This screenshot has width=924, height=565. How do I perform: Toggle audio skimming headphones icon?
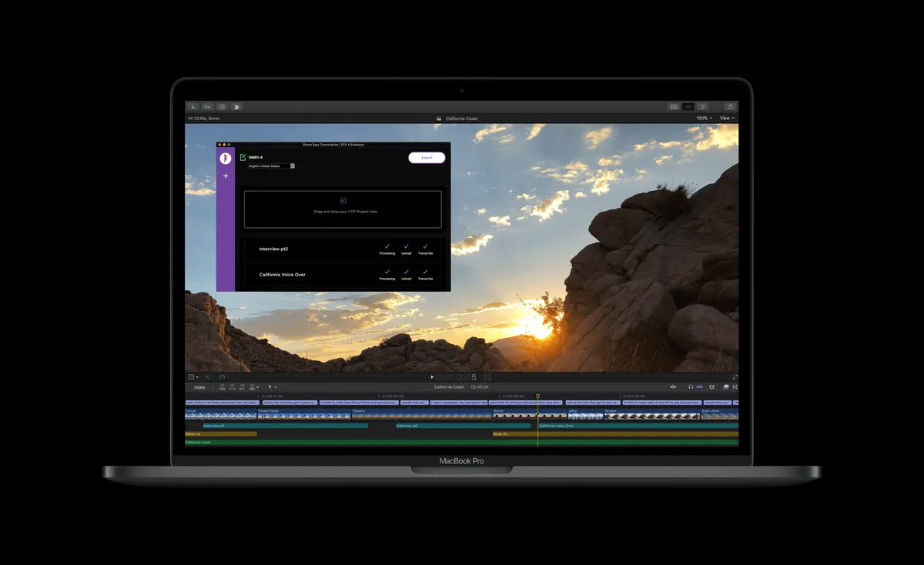tap(691, 387)
